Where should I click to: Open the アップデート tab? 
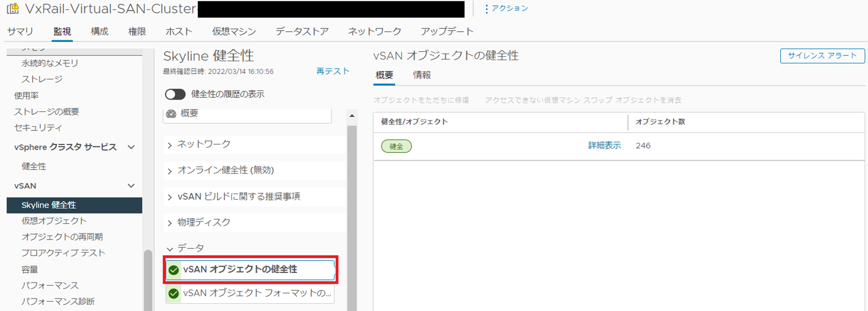(x=447, y=31)
